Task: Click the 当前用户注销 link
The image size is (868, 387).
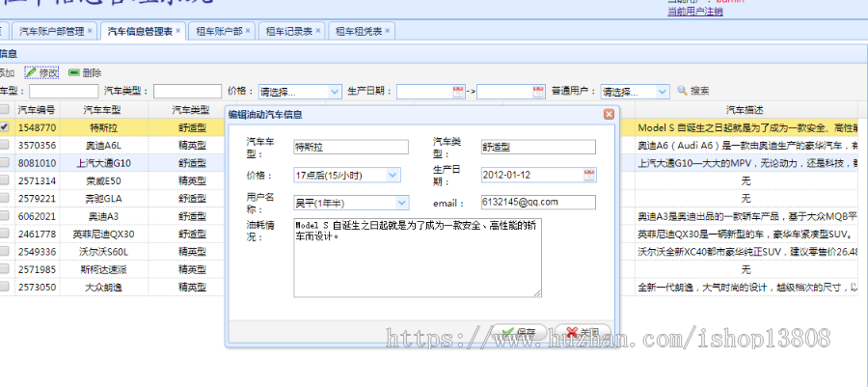Action: (x=694, y=11)
